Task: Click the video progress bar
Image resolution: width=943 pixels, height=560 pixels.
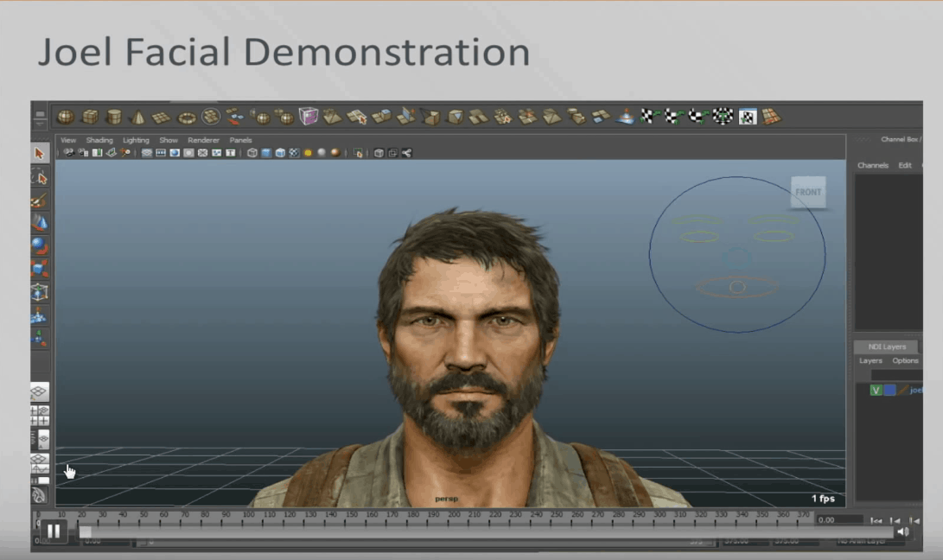Action: pyautogui.click(x=487, y=532)
